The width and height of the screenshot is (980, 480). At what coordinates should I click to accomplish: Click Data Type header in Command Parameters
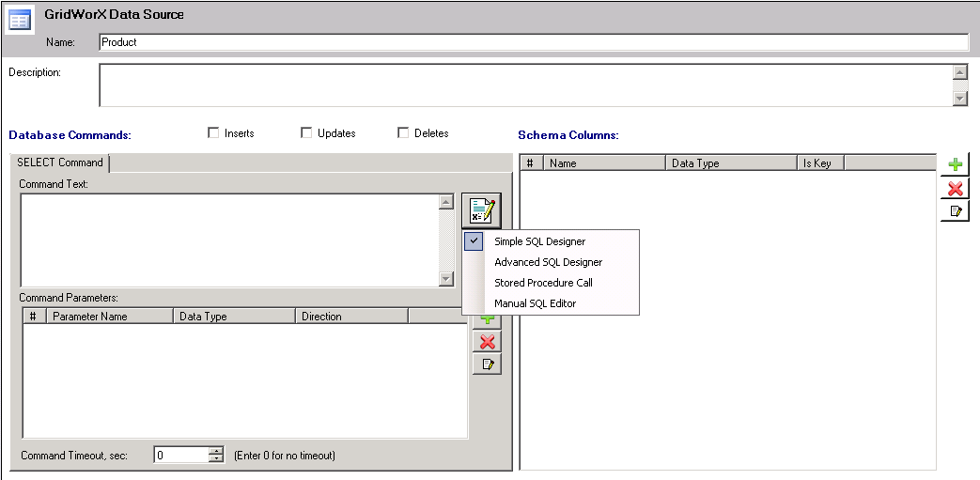[x=234, y=317]
